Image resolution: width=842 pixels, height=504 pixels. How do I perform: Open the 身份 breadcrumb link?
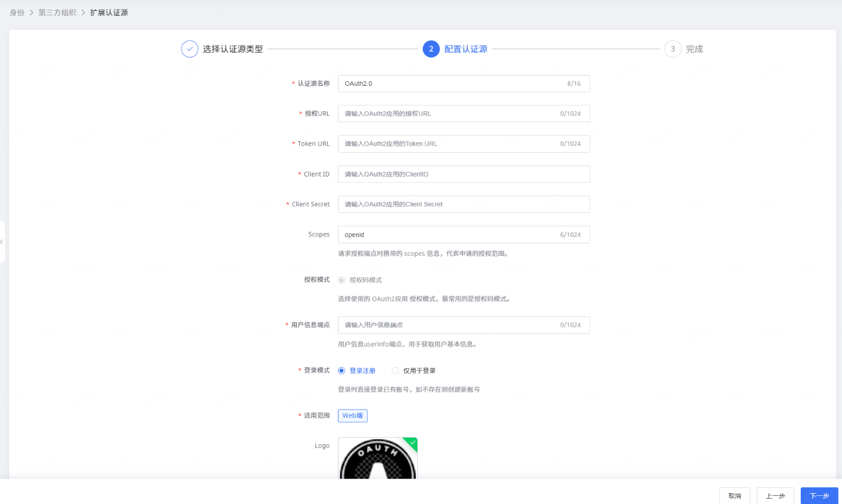click(x=17, y=12)
